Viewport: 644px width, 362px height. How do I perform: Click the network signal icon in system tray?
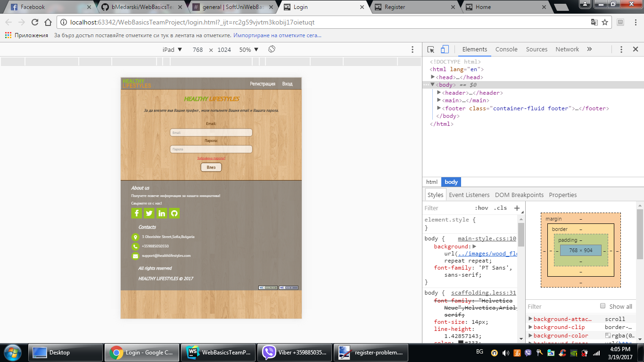[596, 353]
